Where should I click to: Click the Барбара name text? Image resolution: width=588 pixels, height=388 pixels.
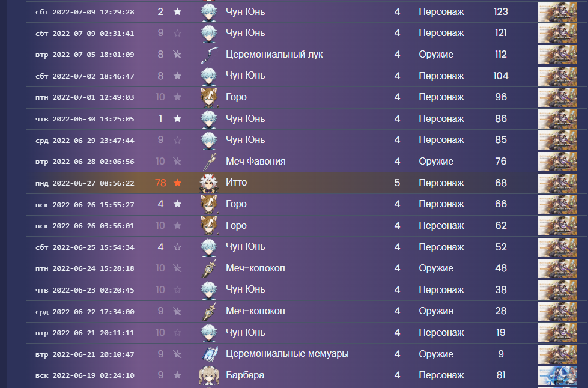pyautogui.click(x=245, y=375)
